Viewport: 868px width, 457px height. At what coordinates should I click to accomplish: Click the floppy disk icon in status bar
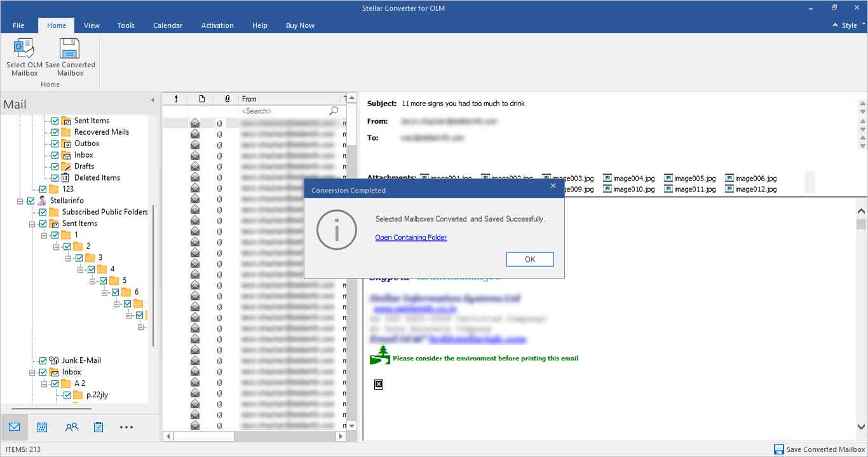pos(779,449)
